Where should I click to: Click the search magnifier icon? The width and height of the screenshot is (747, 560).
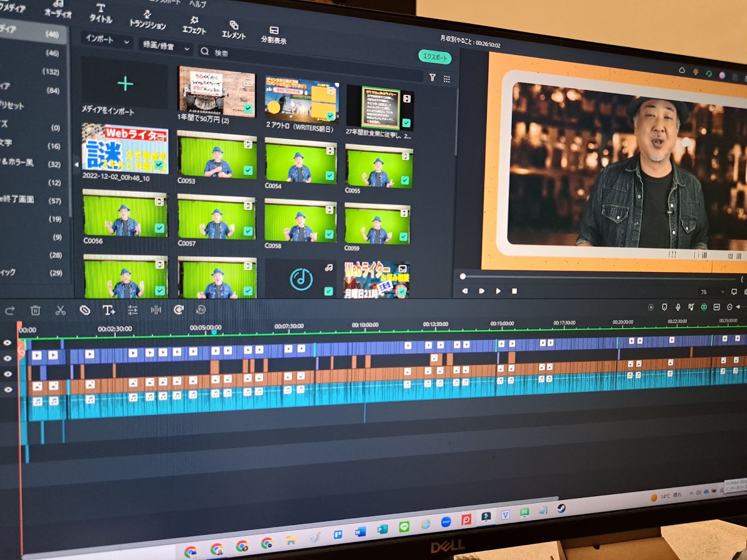[x=204, y=51]
